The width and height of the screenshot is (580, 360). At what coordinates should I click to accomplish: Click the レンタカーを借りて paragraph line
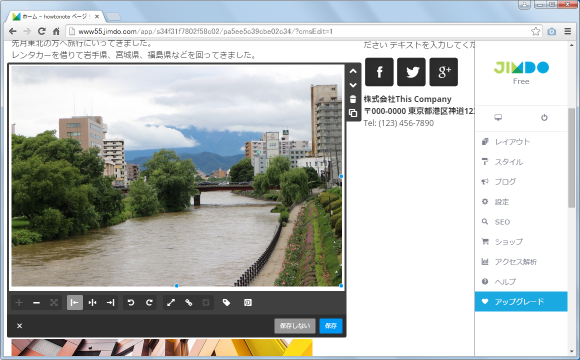click(134, 55)
